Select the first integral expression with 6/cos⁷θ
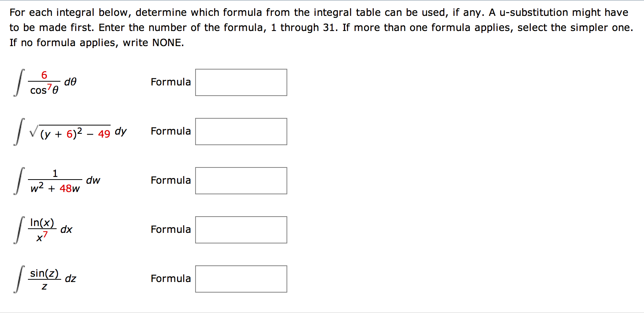Viewport: 644px width, 313px height. 43,82
